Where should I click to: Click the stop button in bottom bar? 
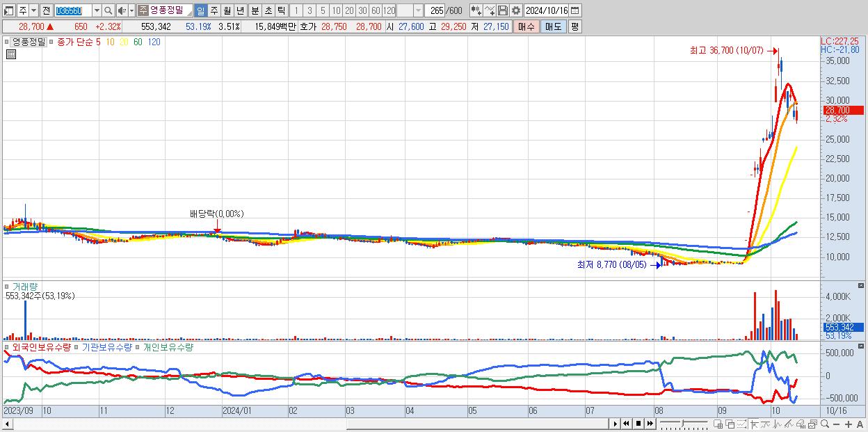(638, 424)
